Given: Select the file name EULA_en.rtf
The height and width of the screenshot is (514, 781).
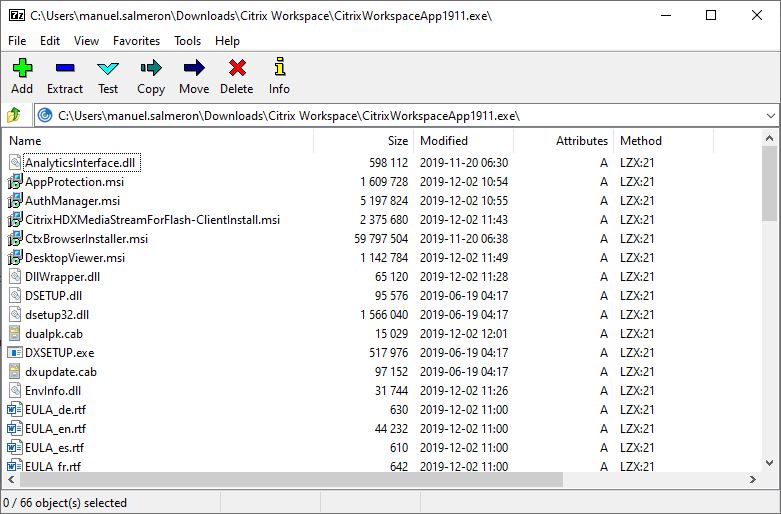Looking at the screenshot, I should point(55,429).
